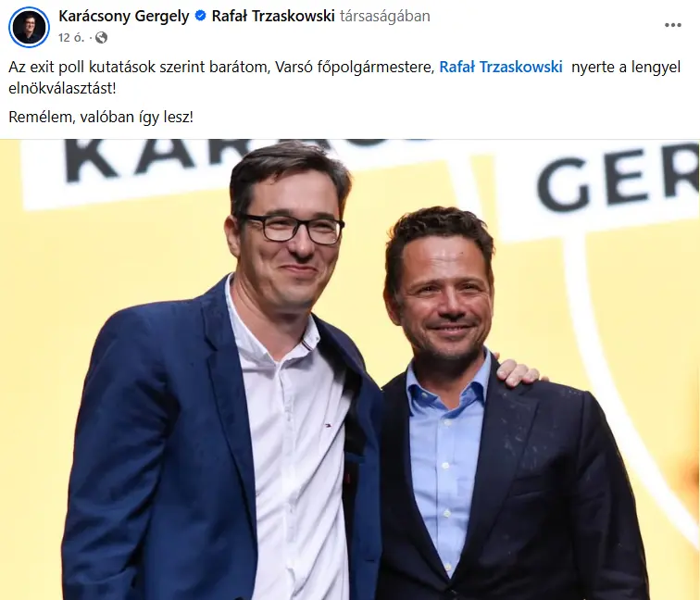Click the word 'elnökválasztást!' in post text
This screenshot has height=600, width=700.
(62, 88)
